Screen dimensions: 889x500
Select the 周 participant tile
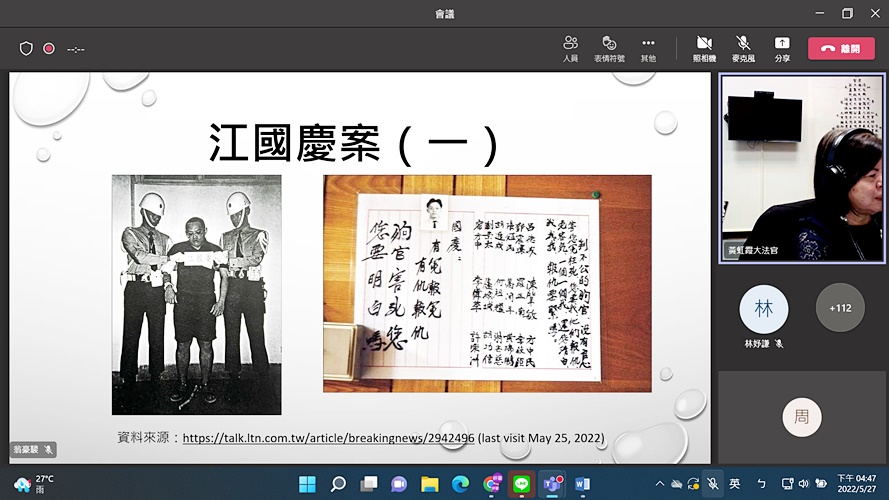pyautogui.click(x=801, y=417)
